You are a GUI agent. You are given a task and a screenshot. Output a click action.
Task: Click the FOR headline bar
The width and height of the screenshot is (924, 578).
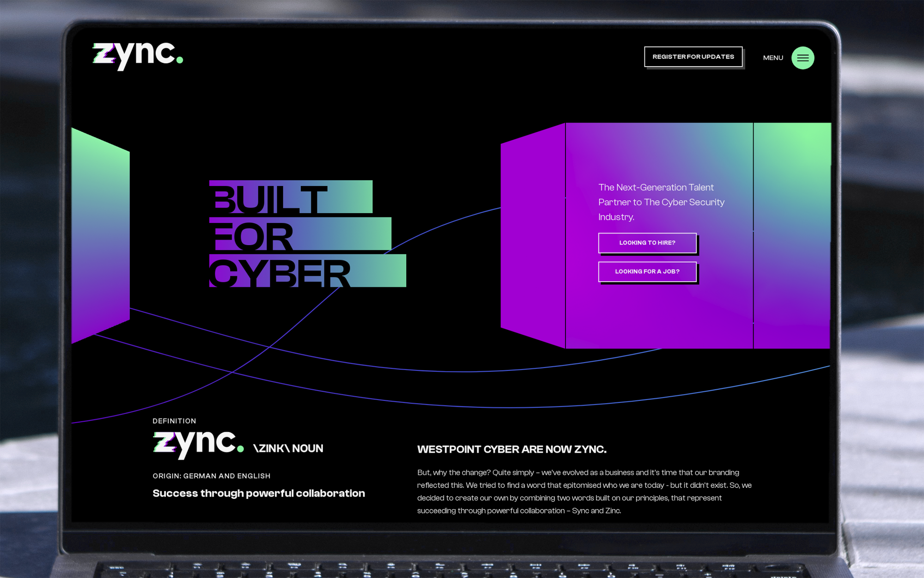[x=300, y=234]
